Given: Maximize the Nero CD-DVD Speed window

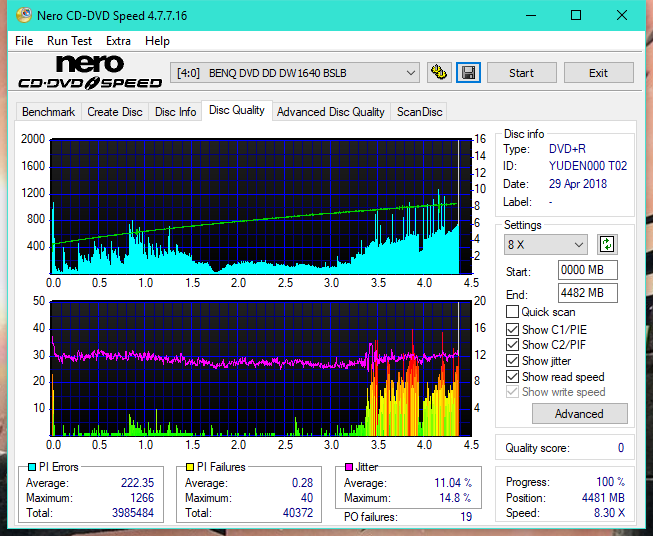Looking at the screenshot, I should 576,15.
